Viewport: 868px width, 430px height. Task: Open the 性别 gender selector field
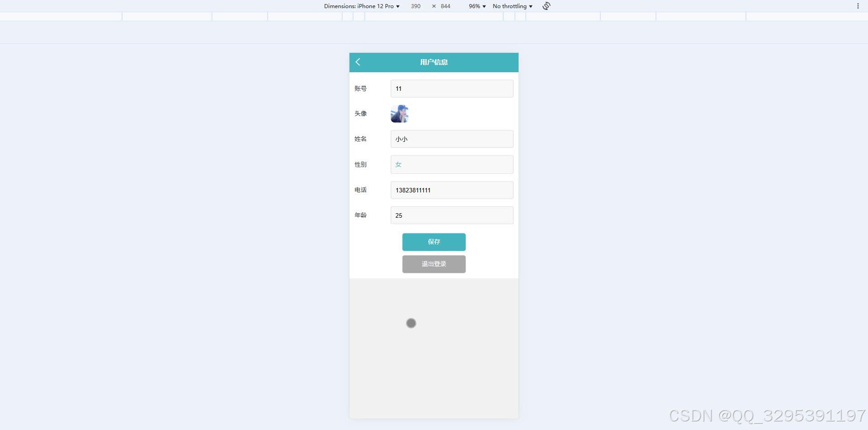(452, 164)
